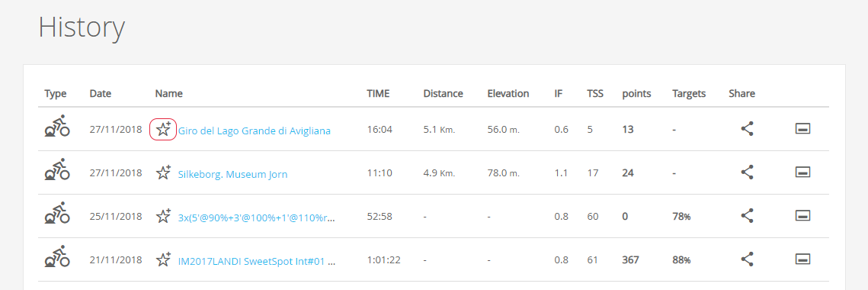868x290 pixels.
Task: Share the 25/11/2018 interval workout
Action: coord(748,216)
